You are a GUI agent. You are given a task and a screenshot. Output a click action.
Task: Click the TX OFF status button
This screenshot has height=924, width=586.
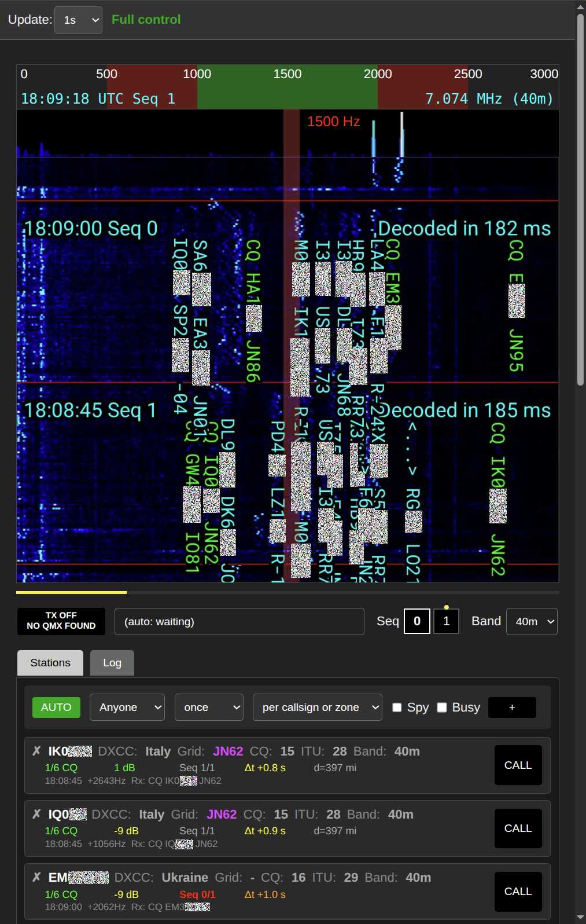pos(61,621)
